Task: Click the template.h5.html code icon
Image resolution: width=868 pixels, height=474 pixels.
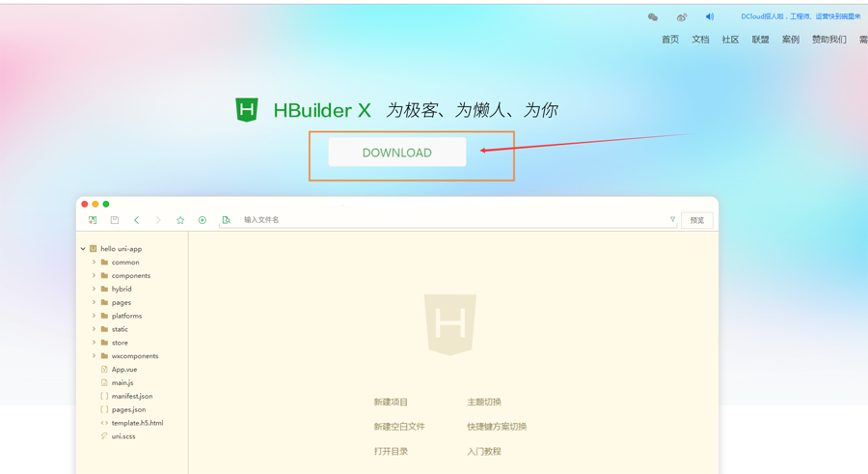Action: pos(104,423)
